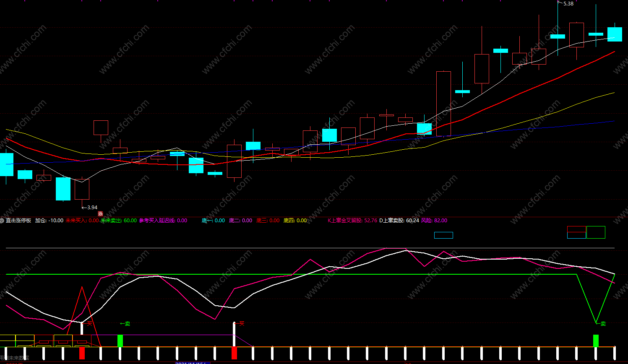Select the D上窜卖股: 60.24 readout

pos(399,221)
